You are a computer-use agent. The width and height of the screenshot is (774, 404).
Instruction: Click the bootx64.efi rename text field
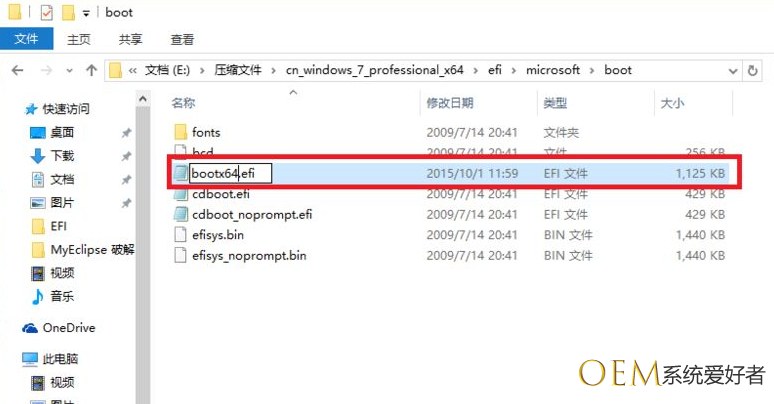pos(230,173)
